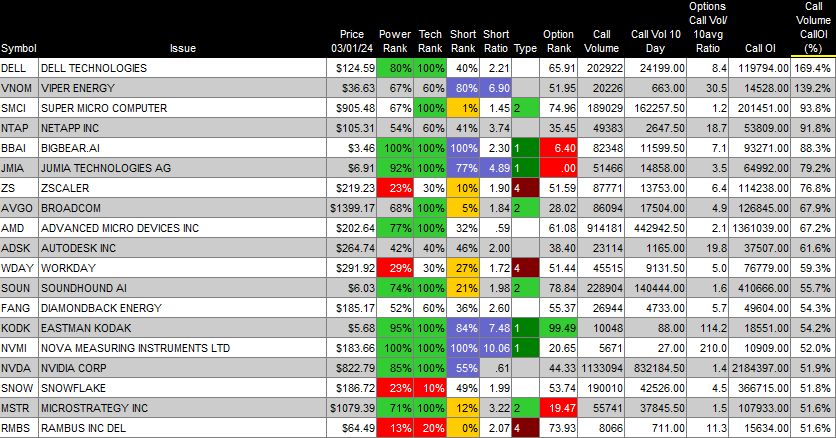Click the EASTMAN KODAK issue name
Viewport: 836px width, 438px height.
86,328
